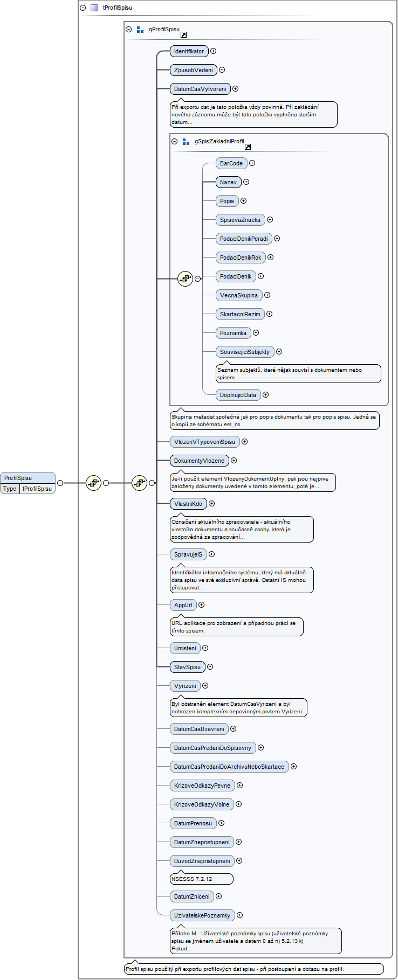398x980 pixels.
Task: Select the DoplnujiciData element node
Action: (238, 395)
